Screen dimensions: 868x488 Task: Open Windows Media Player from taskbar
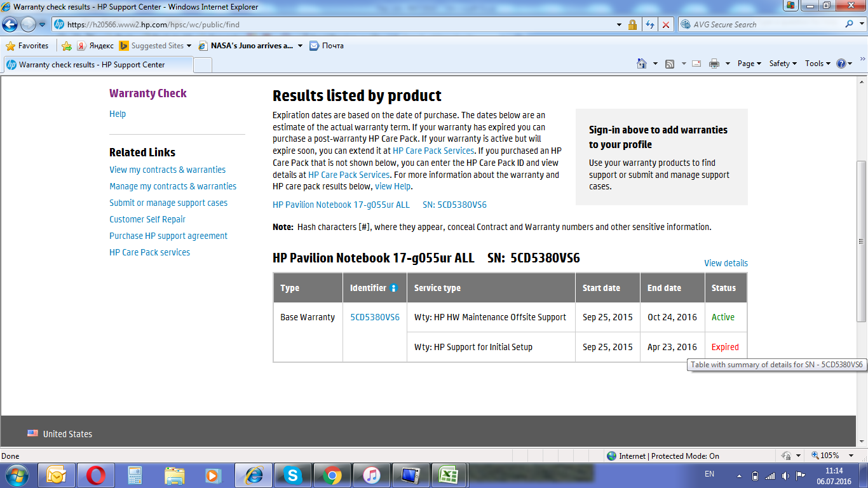(x=213, y=475)
